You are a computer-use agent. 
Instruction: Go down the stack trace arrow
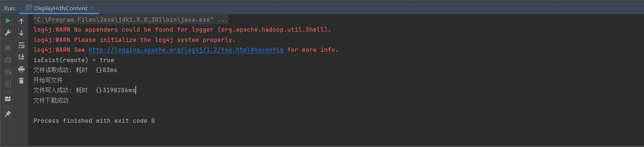[x=21, y=33]
